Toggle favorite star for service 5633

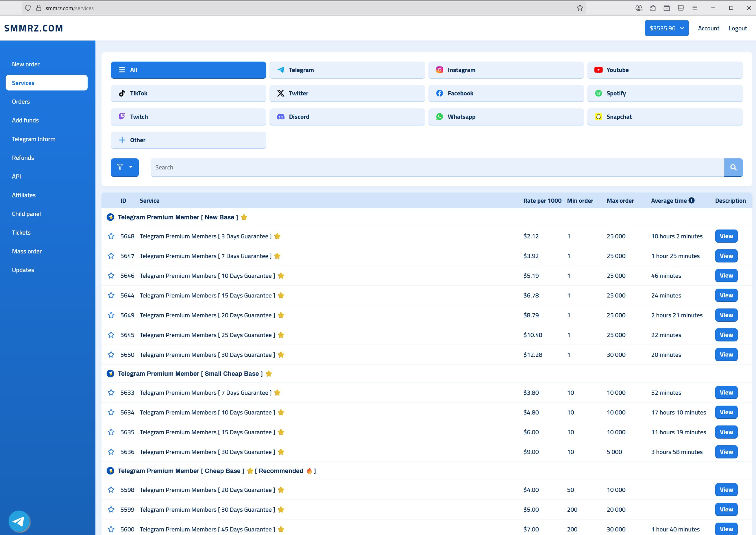(x=111, y=393)
